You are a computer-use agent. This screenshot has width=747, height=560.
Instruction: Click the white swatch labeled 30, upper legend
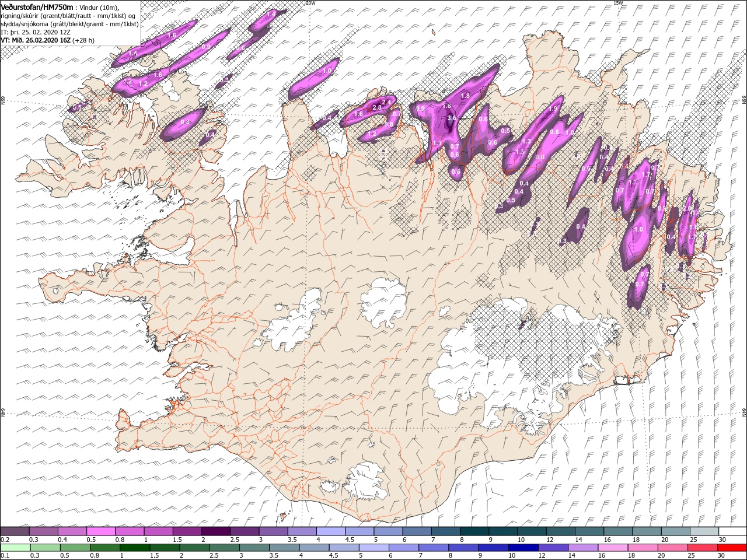[x=732, y=531]
